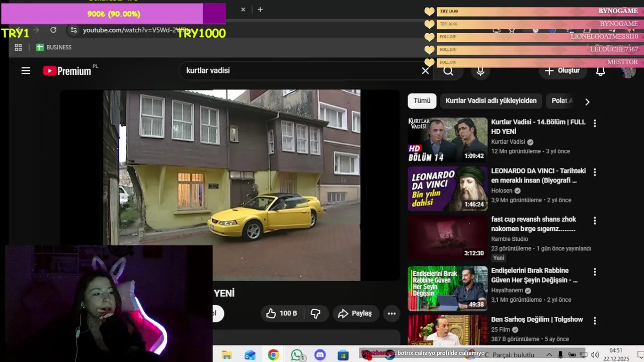644x362 pixels.
Task: Open Discord from the taskbar
Action: (x=320, y=355)
